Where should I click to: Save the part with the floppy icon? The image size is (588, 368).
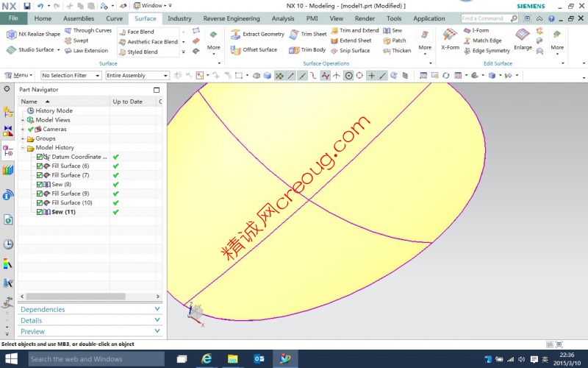26,6
